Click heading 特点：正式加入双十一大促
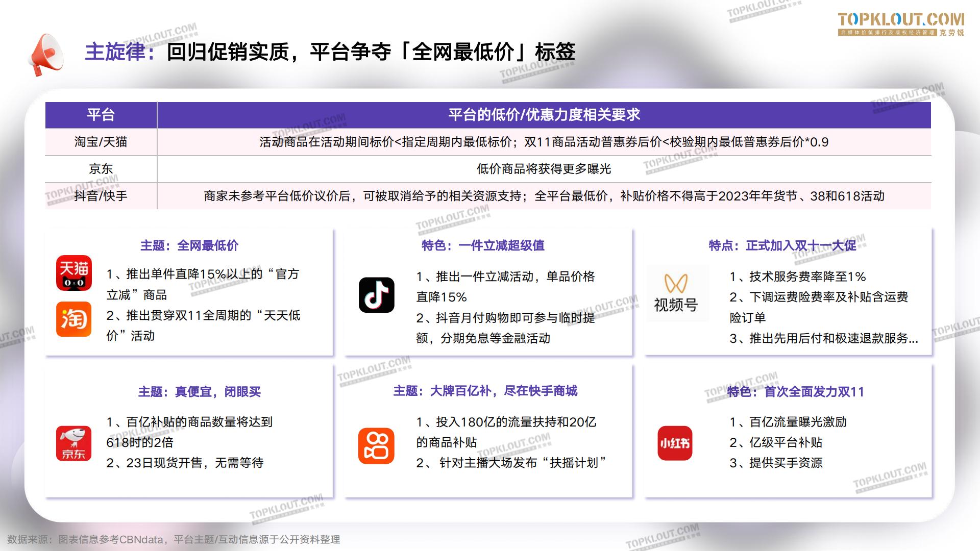980x551 pixels. 782,245
